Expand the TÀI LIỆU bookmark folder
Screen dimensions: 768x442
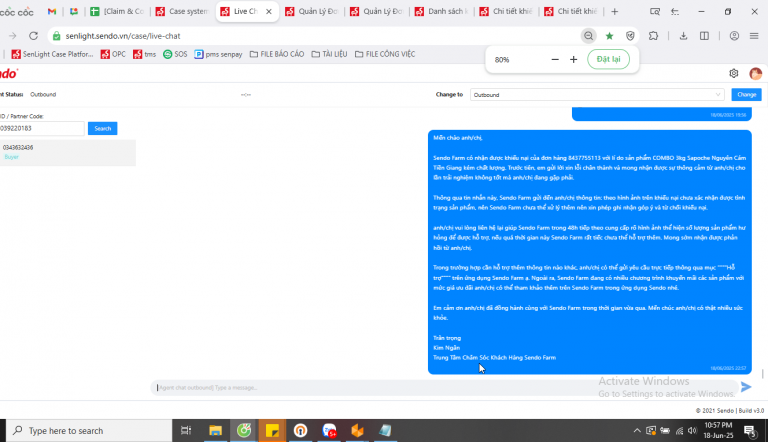pyautogui.click(x=329, y=54)
